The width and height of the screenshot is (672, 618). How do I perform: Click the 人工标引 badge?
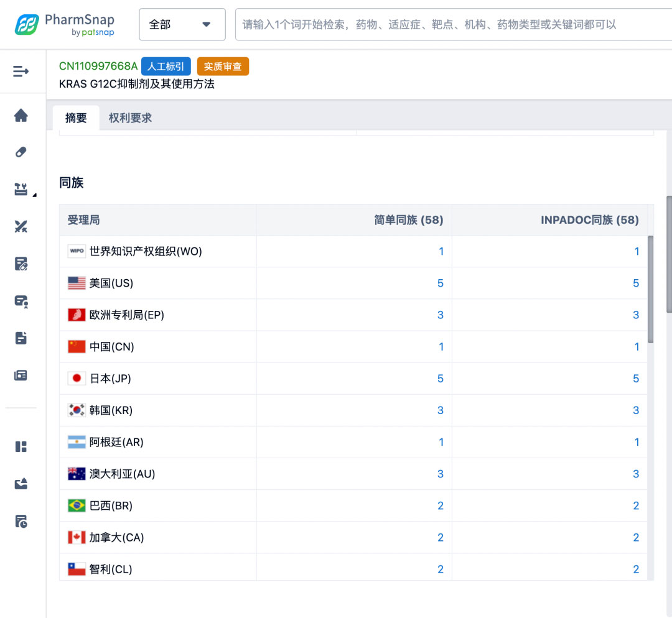click(x=166, y=67)
